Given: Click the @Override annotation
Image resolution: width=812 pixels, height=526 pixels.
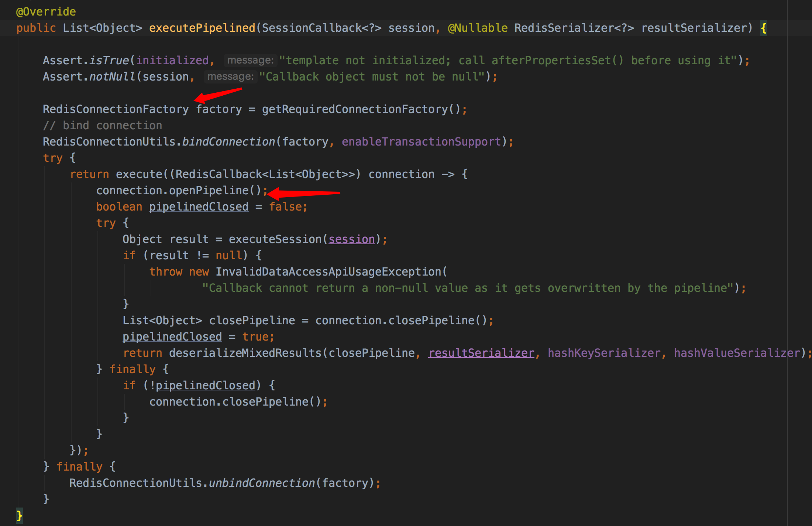Looking at the screenshot, I should 46,11.
